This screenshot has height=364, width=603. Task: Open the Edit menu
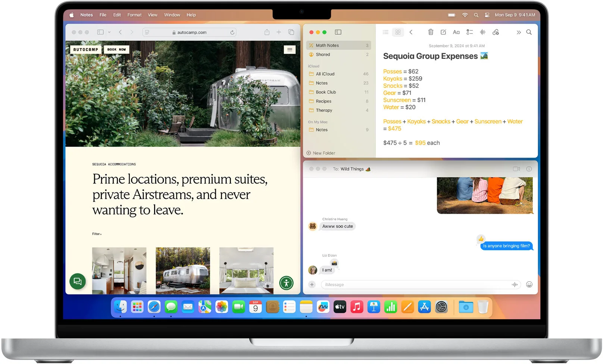pyautogui.click(x=117, y=15)
